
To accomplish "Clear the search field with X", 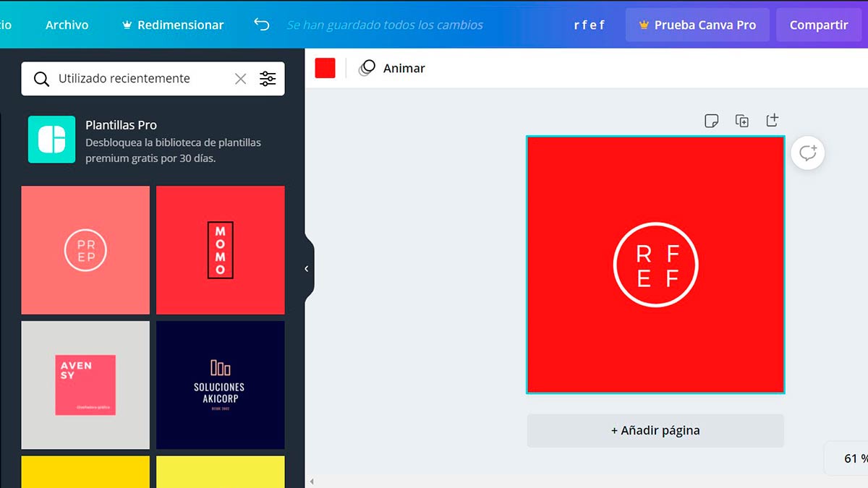I will [240, 79].
